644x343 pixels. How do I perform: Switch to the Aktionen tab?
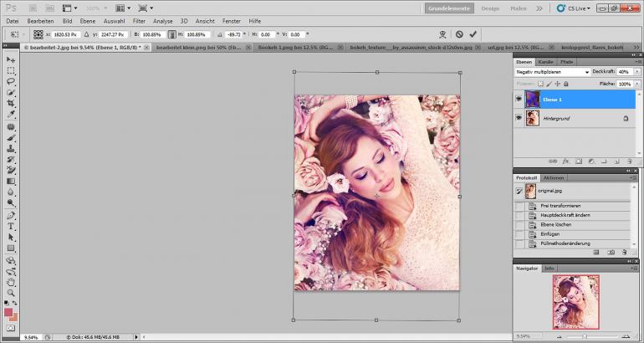pyautogui.click(x=553, y=178)
